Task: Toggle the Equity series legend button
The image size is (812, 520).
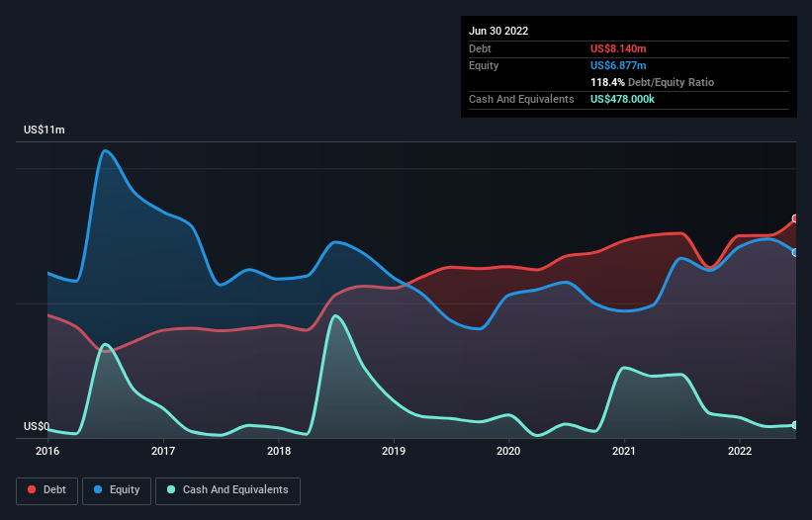Action: click(117, 490)
